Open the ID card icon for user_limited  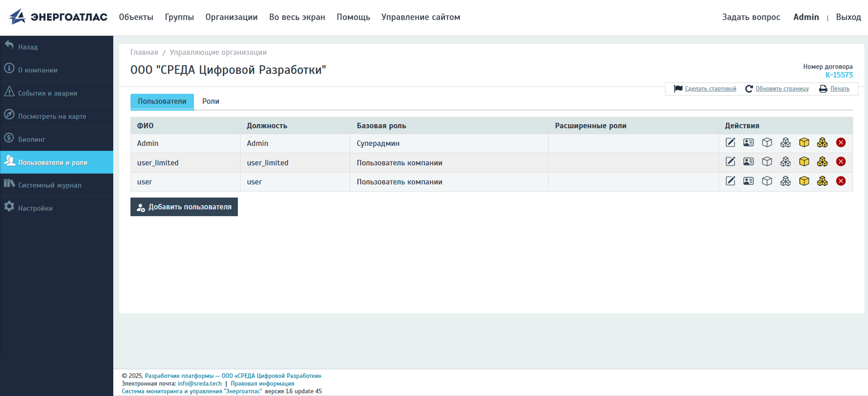748,162
